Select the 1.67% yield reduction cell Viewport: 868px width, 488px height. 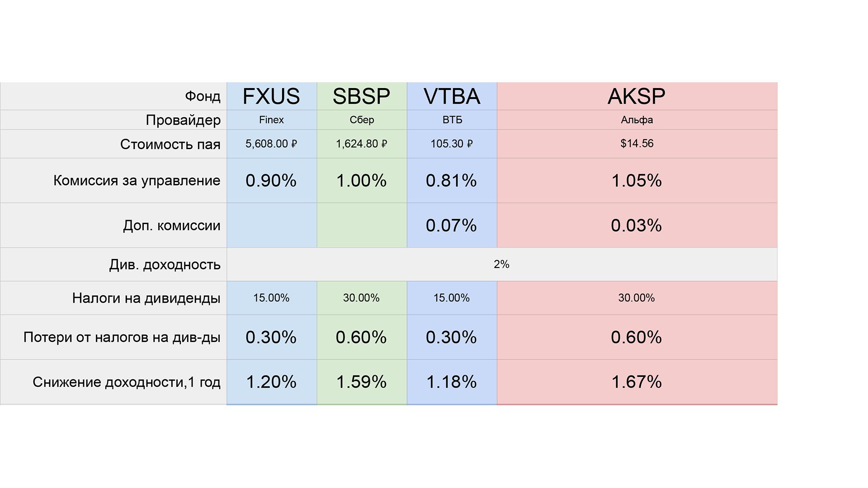[x=637, y=382]
